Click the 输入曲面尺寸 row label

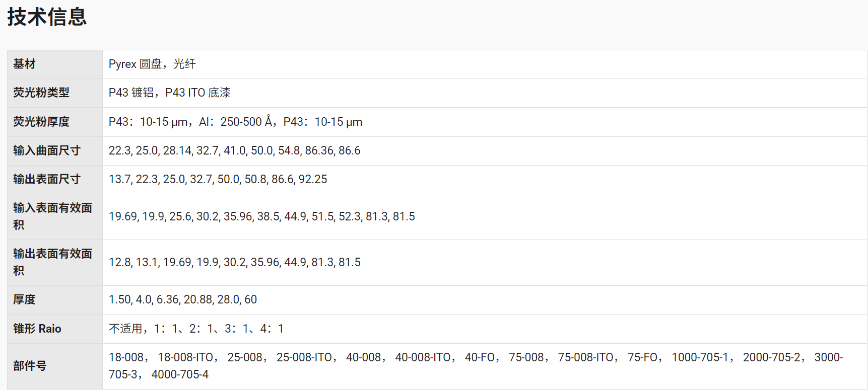[47, 150]
